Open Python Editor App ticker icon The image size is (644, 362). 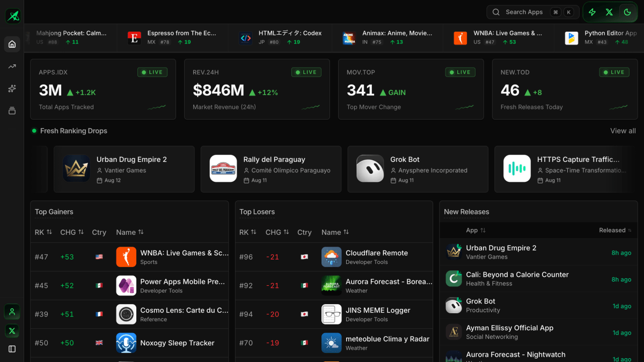pyautogui.click(x=572, y=38)
